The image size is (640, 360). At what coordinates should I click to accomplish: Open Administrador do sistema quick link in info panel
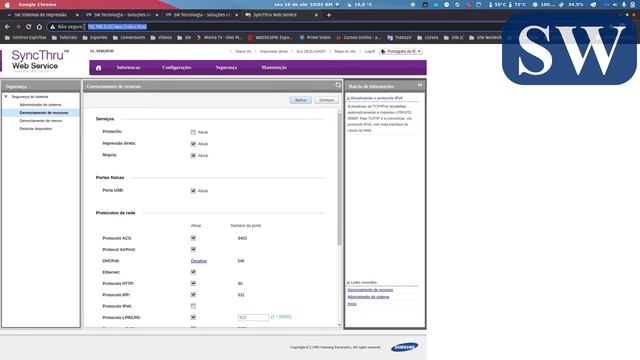point(368,297)
